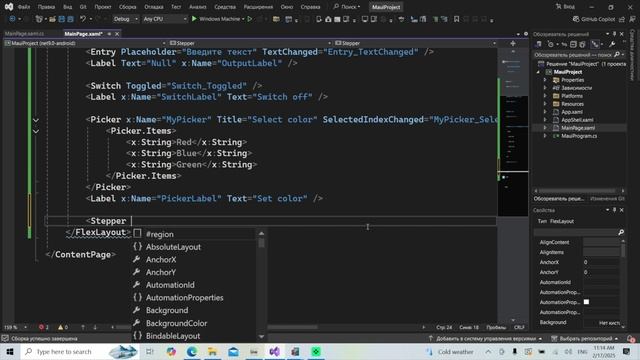Expand the Зависимости node in Solution Explorer
640x360 pixels.
pos(545,88)
